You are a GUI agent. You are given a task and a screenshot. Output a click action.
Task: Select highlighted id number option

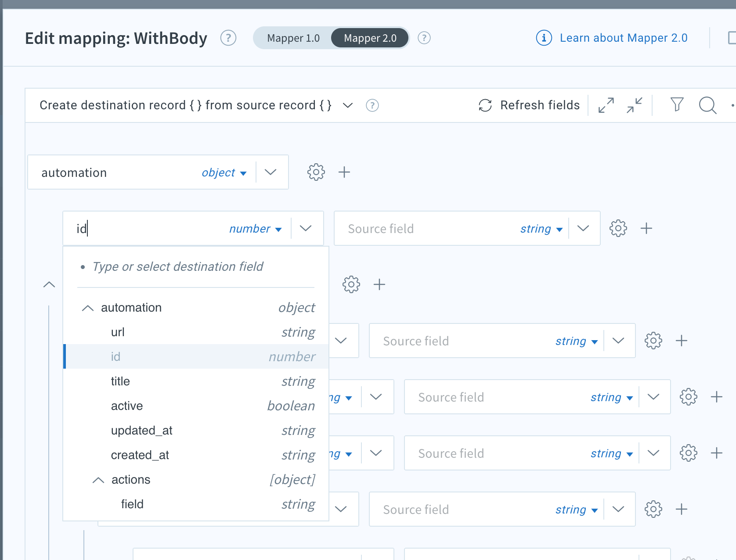196,356
